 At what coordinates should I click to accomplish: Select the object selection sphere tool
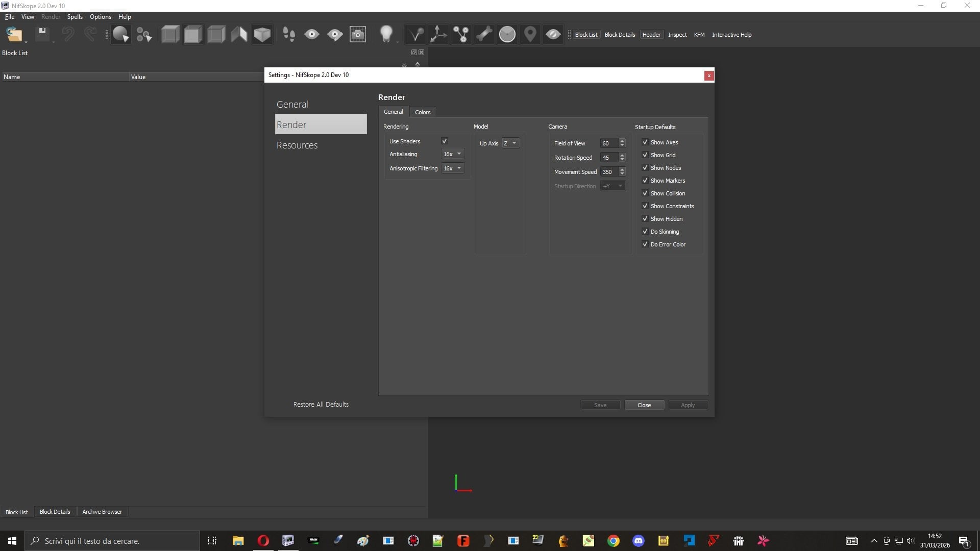pos(121,35)
